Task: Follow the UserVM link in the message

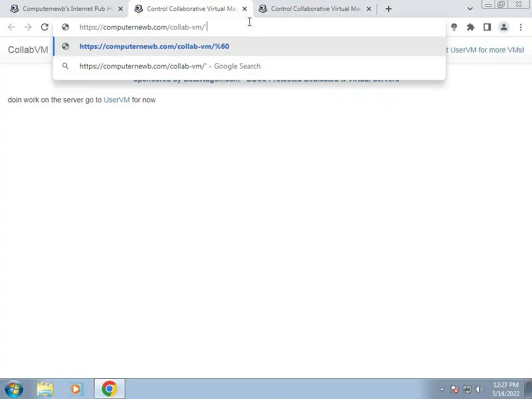Action: (x=117, y=100)
